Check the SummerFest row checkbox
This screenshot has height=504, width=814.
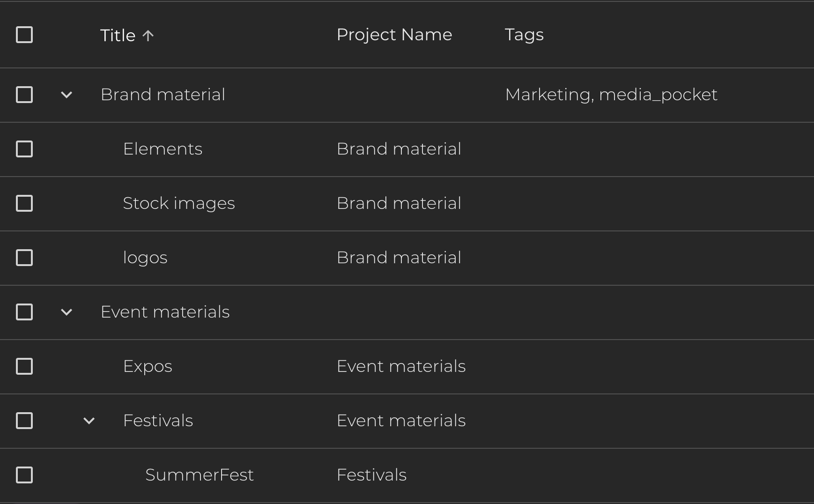click(x=24, y=475)
